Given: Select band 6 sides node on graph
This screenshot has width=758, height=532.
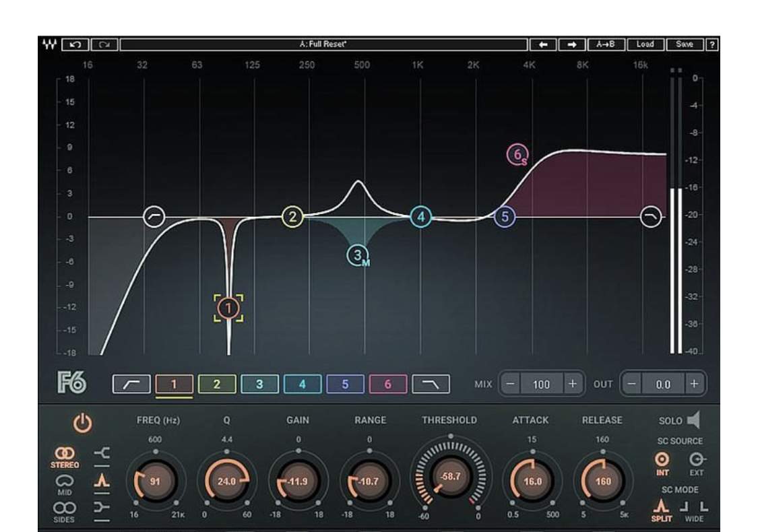Looking at the screenshot, I should (517, 155).
